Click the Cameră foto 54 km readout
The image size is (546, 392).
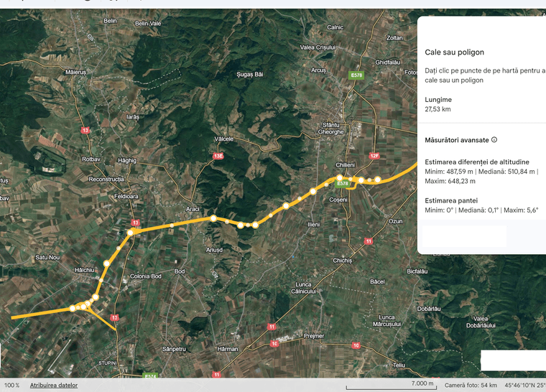[x=471, y=386]
